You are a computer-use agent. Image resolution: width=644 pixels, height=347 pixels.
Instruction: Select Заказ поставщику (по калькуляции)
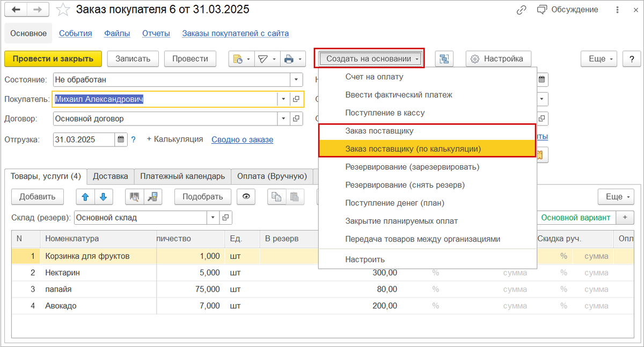coord(427,149)
